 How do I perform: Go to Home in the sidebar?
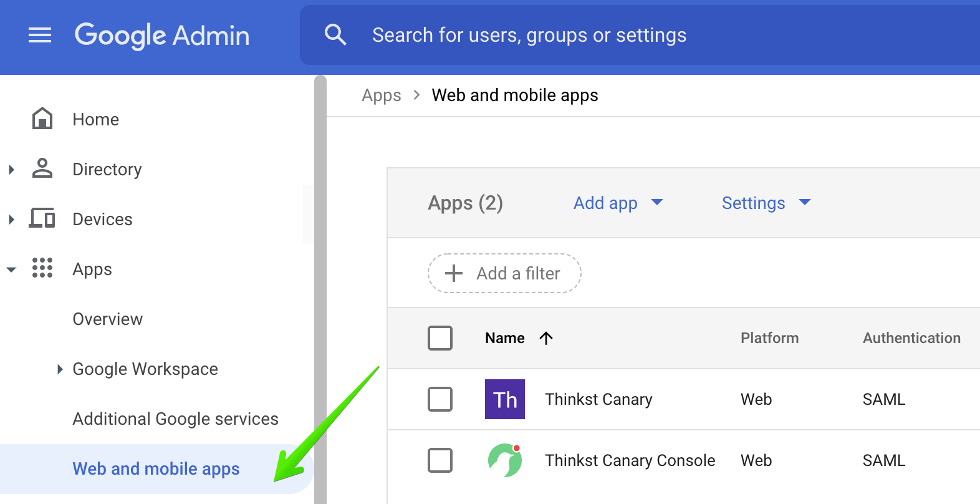(95, 119)
